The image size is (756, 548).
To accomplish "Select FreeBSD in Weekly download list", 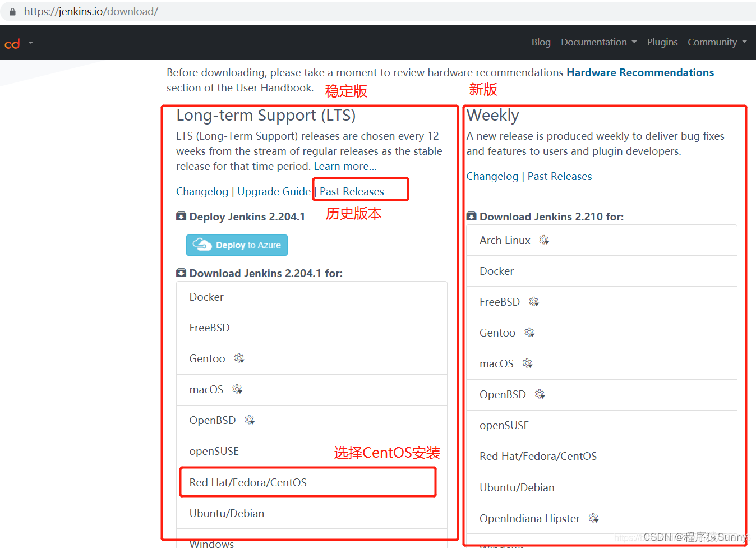I will (x=602, y=302).
